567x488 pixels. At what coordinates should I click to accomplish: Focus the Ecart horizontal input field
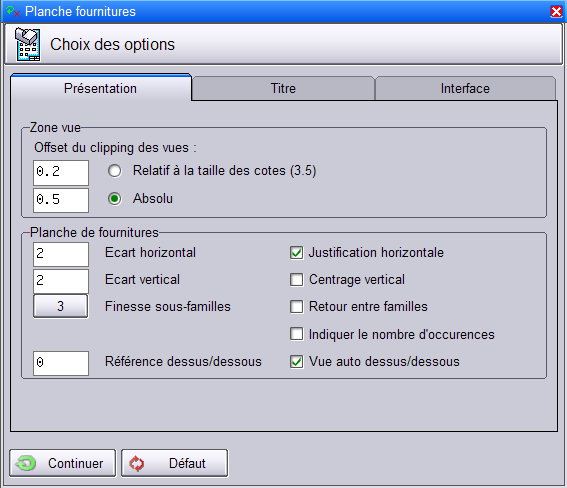pyautogui.click(x=61, y=254)
